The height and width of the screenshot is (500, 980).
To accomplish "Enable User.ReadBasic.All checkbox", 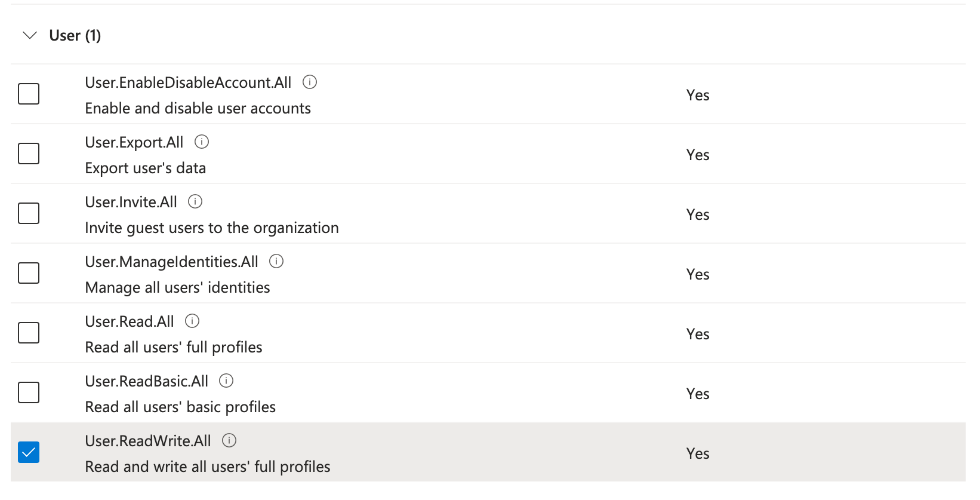I will [29, 392].
